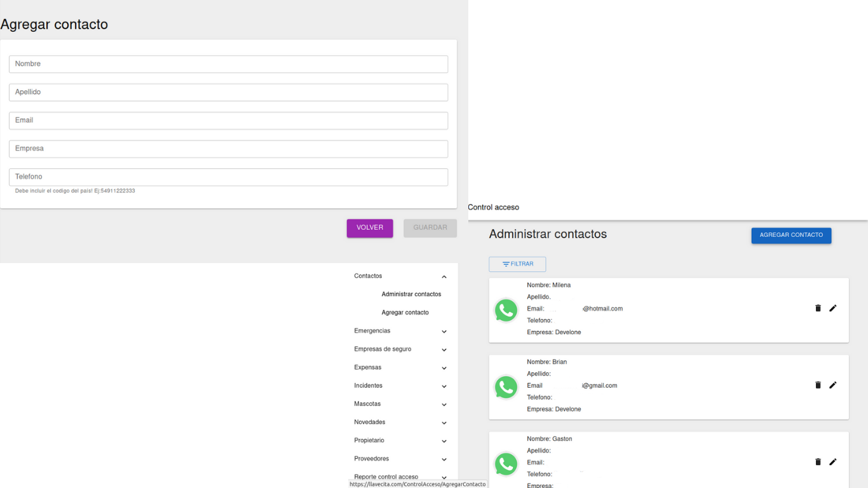
Task: Click the AGREGAR CONTACTO button
Action: [x=791, y=235]
